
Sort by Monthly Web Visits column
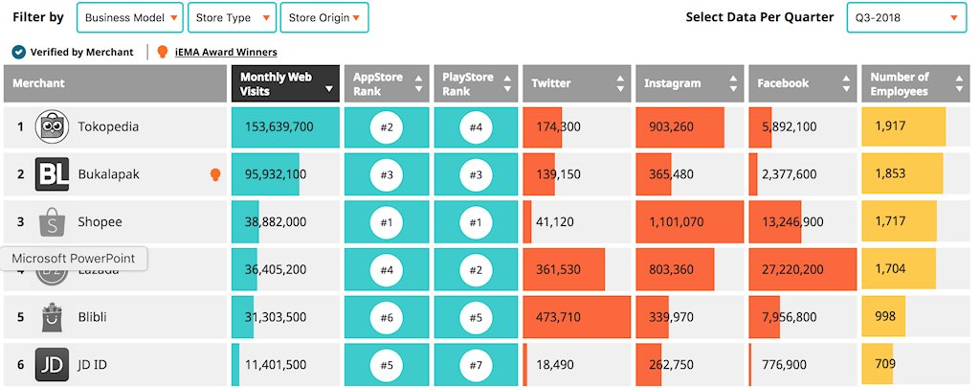285,83
